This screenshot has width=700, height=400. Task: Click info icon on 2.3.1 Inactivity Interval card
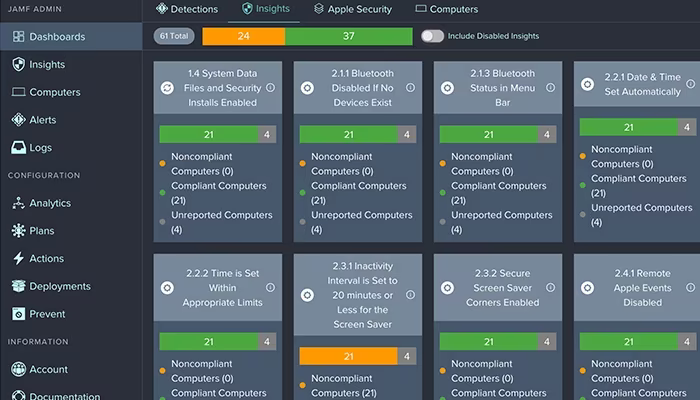(x=410, y=295)
